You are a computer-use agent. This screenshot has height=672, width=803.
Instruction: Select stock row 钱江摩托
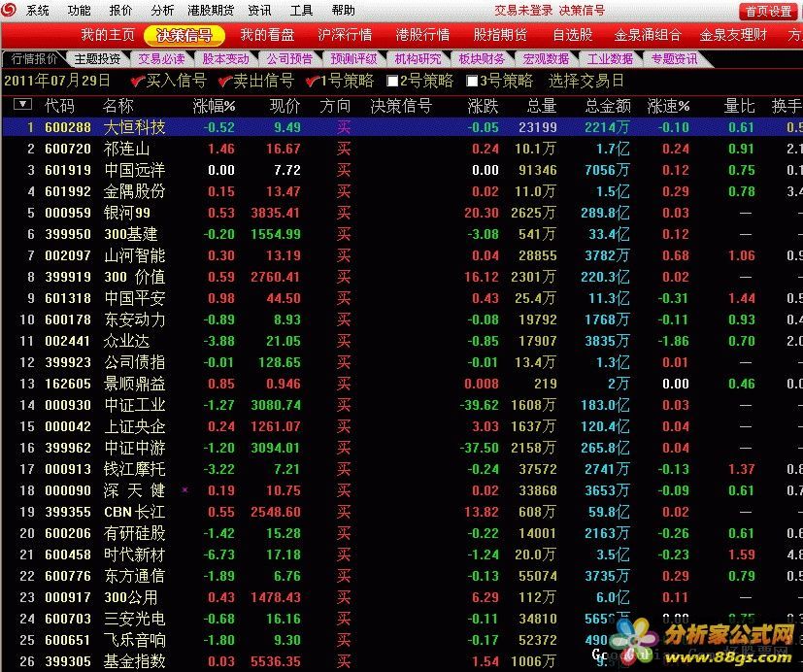click(402, 469)
